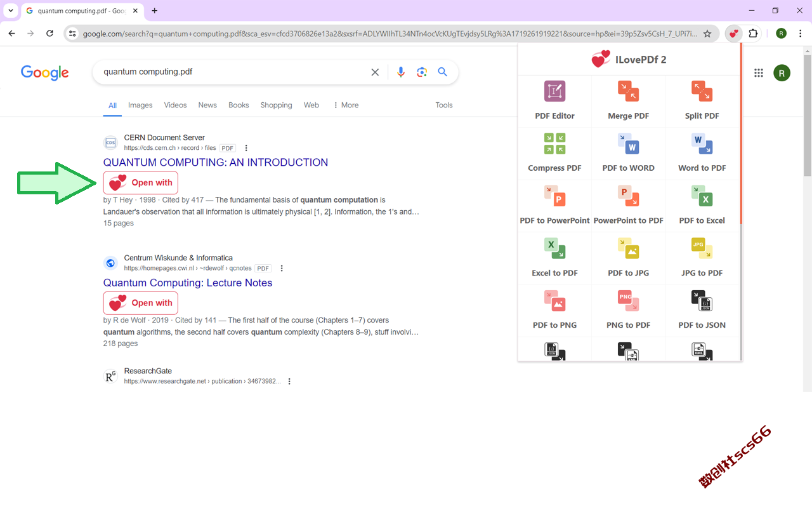
Task: Click the browser address bar URL
Action: pos(390,34)
